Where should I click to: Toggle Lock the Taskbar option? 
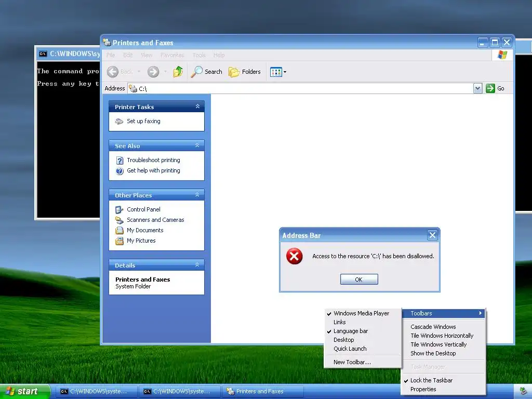pos(444,380)
